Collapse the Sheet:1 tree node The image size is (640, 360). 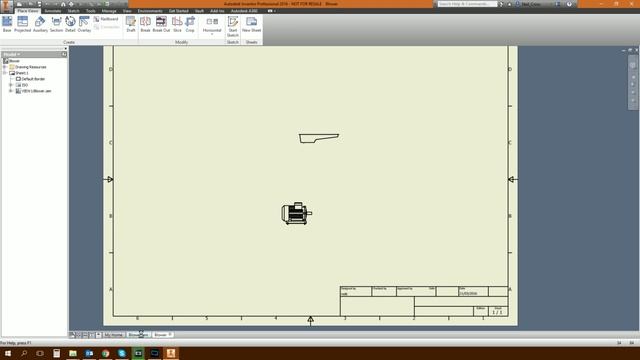point(5,73)
